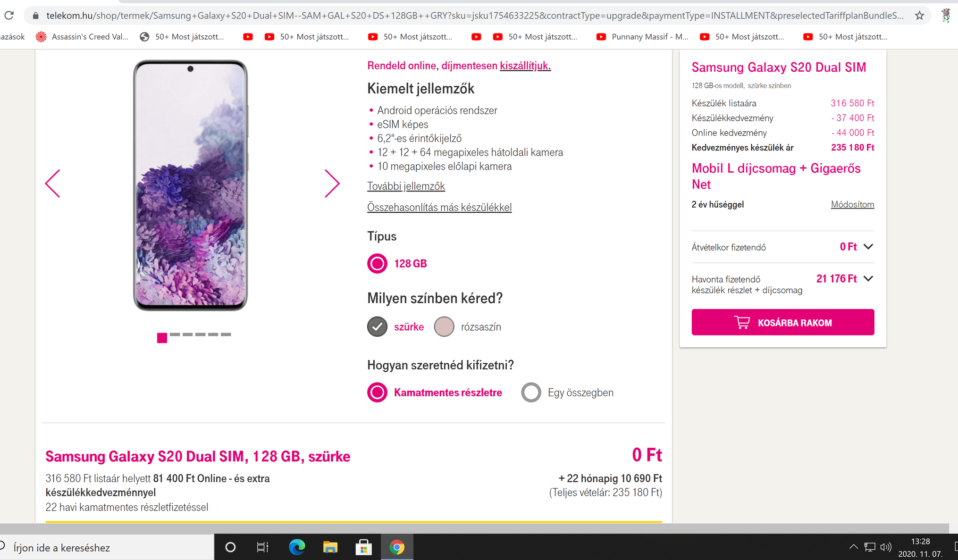This screenshot has width=958, height=560.
Task: Show the next phone image with right arrow
Action: [332, 184]
